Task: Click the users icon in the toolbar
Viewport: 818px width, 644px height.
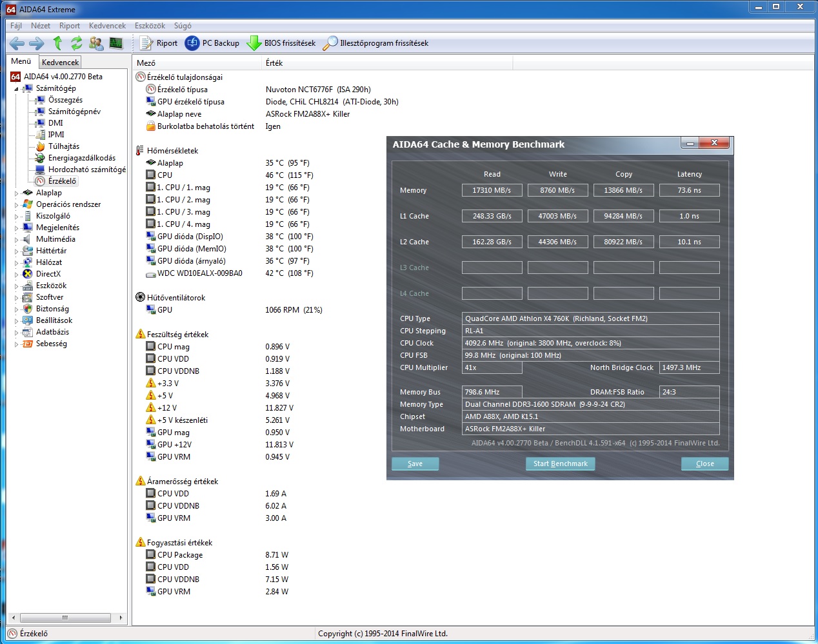Action: click(96, 43)
